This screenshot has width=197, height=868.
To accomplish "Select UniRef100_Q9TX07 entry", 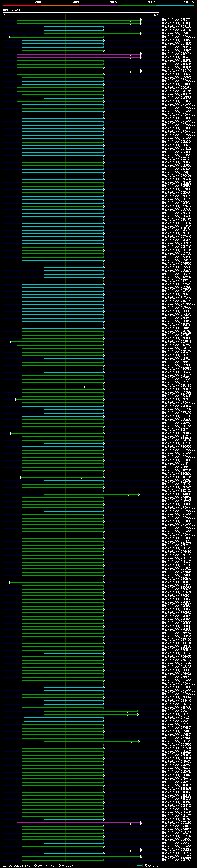I will pyautogui.click(x=176, y=416).
